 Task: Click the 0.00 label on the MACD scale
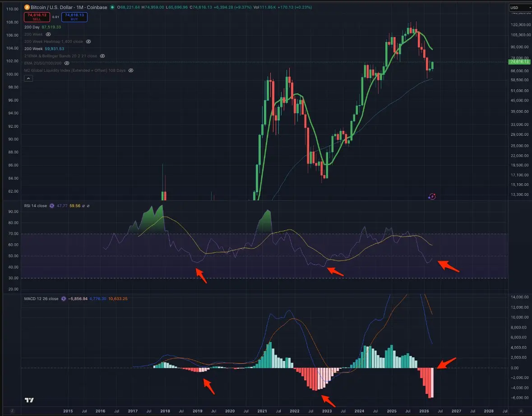[x=515, y=368]
